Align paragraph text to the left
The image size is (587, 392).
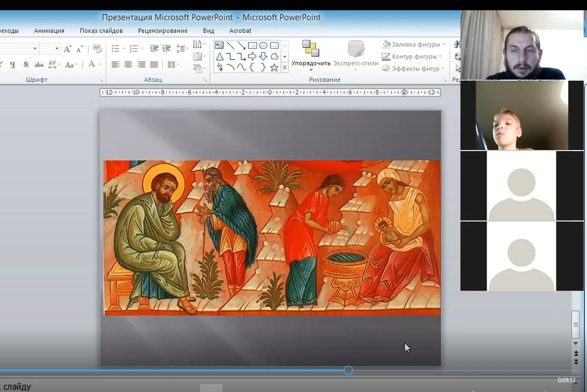coord(115,65)
